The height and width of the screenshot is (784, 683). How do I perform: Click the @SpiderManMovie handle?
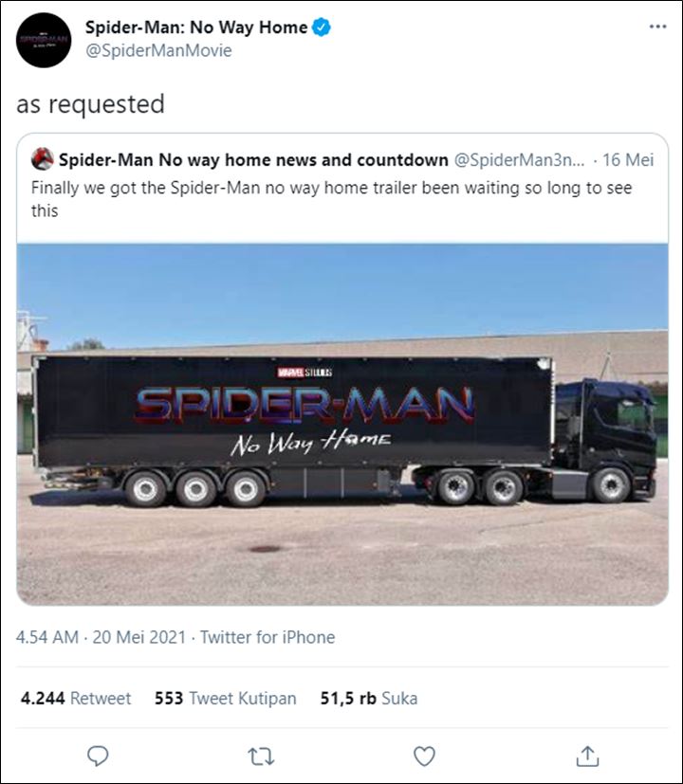[x=158, y=50]
